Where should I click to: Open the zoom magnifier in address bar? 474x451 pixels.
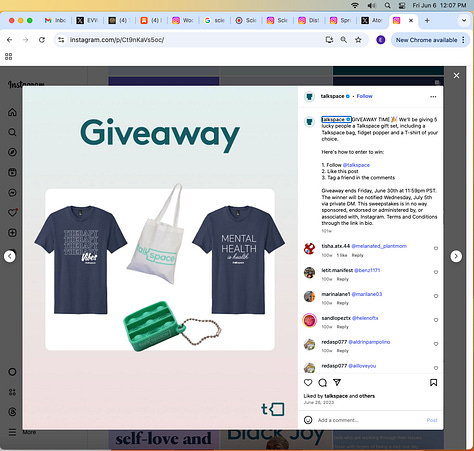point(344,40)
